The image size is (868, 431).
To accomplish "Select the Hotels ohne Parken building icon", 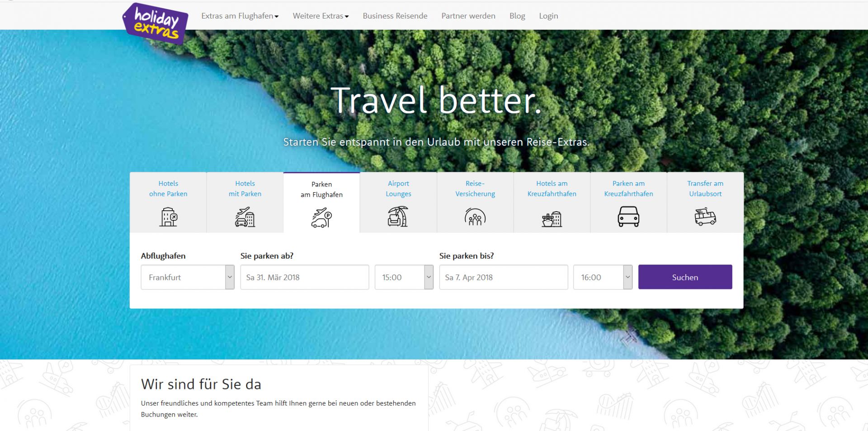I will click(x=168, y=217).
